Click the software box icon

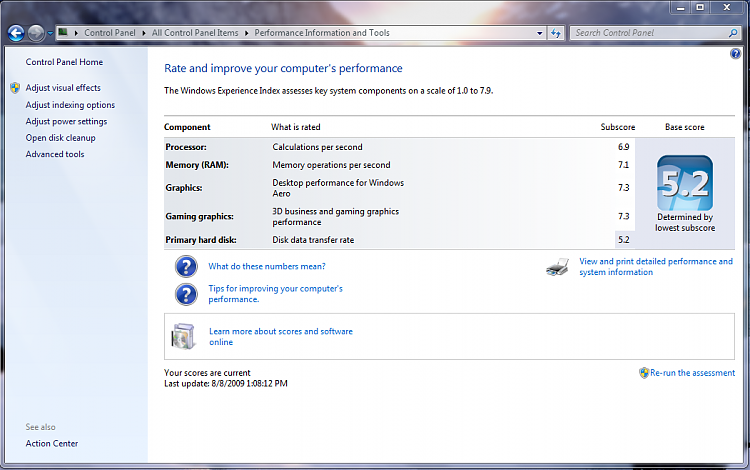pos(183,336)
